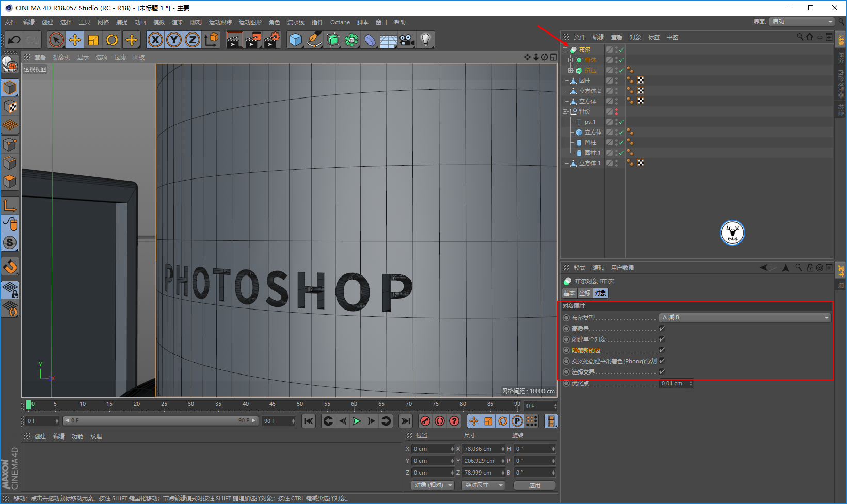847x504 pixels.
Task: Click the timeline preview range slider bar
Action: tap(160, 421)
